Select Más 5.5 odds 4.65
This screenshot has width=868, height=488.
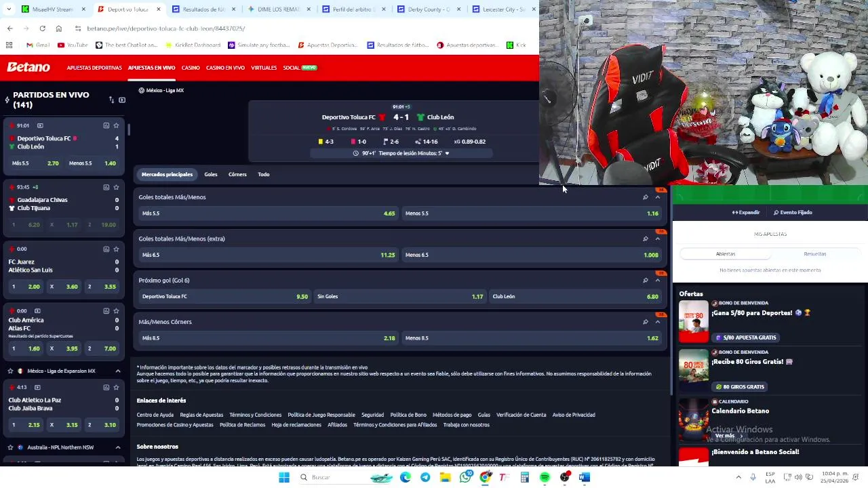click(268, 213)
